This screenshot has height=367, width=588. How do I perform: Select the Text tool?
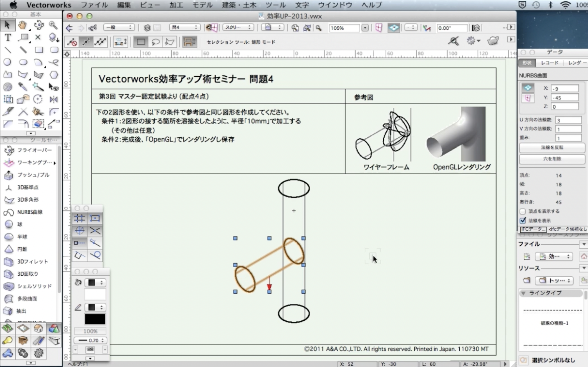(8, 37)
